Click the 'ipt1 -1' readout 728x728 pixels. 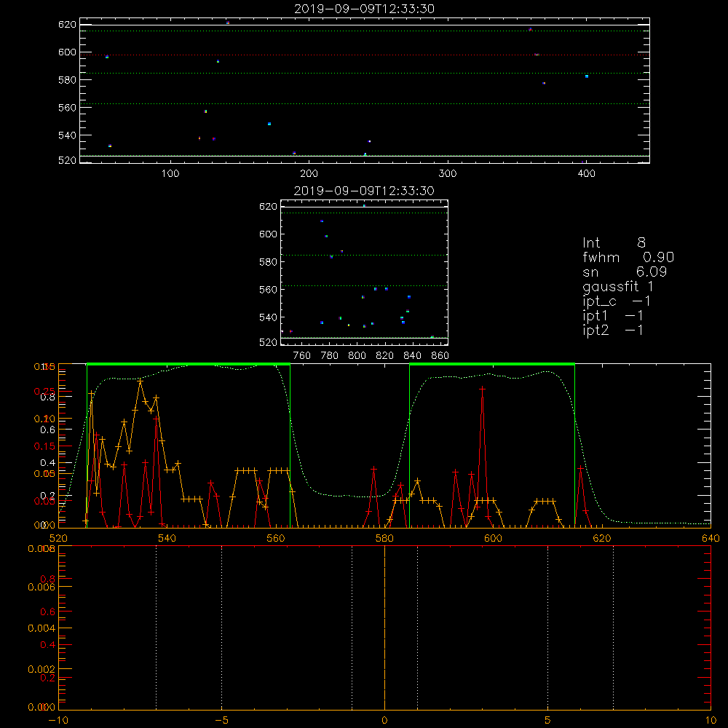pos(613,316)
